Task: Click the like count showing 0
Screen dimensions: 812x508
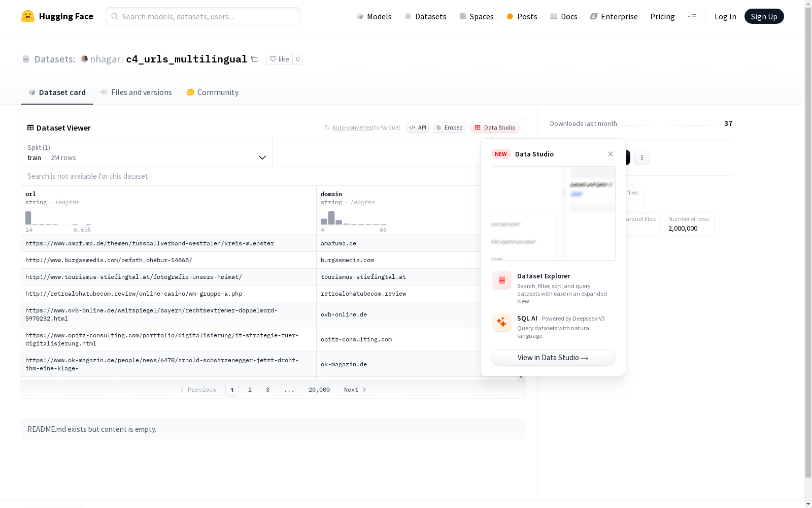Action: [298, 59]
